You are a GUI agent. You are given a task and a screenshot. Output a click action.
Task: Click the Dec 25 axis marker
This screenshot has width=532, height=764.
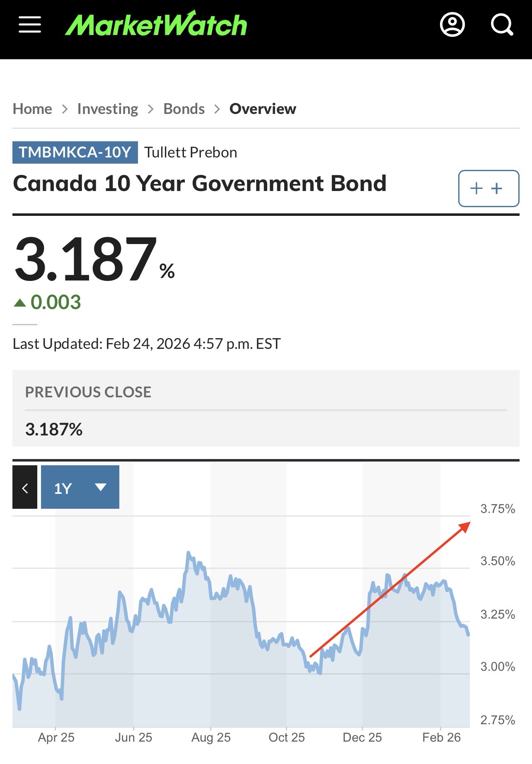tap(362, 737)
